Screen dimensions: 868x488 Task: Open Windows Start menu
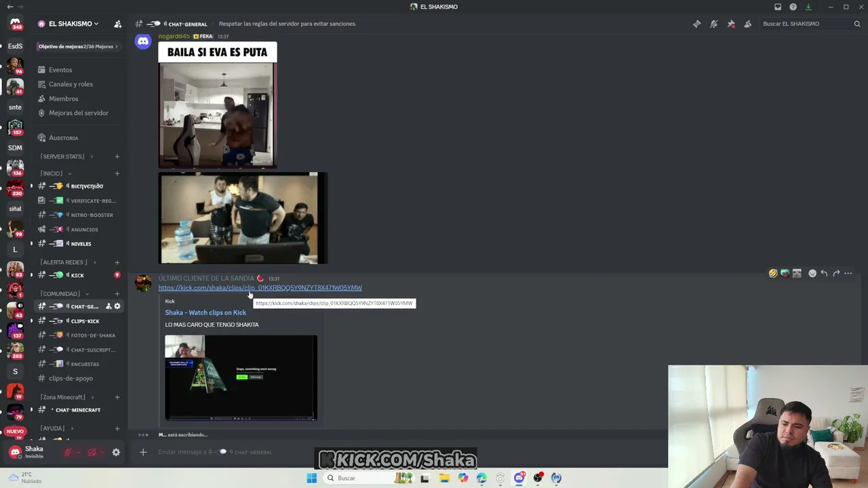click(311, 478)
